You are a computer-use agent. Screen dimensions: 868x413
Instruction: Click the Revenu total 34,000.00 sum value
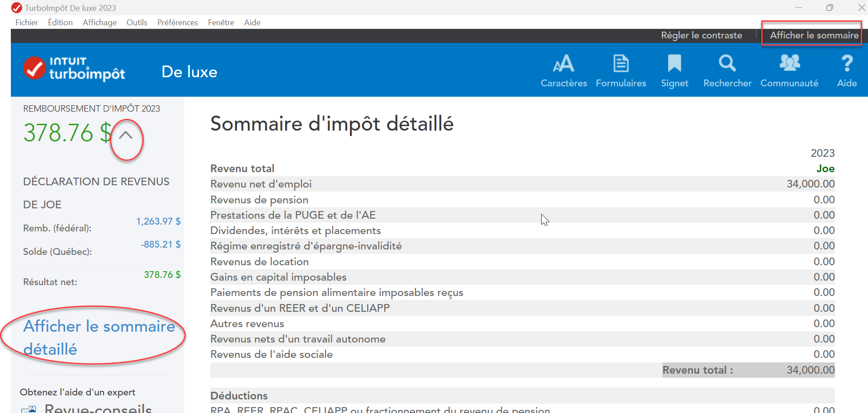811,370
